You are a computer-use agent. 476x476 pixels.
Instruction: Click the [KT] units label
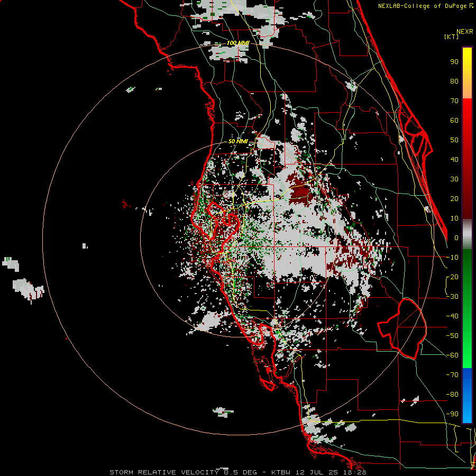click(452, 36)
